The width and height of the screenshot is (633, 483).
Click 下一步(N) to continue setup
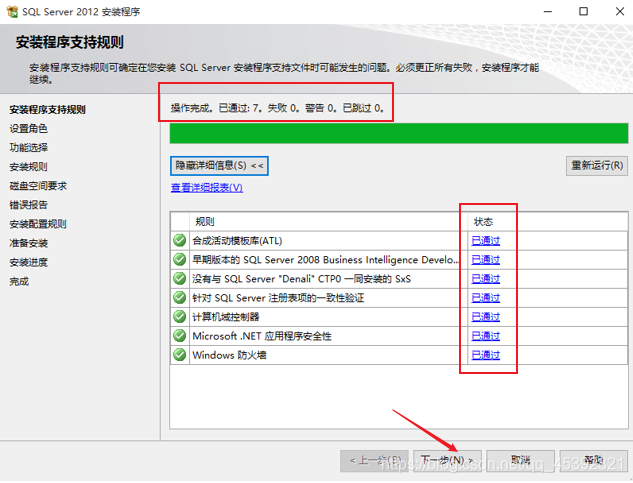point(448,460)
